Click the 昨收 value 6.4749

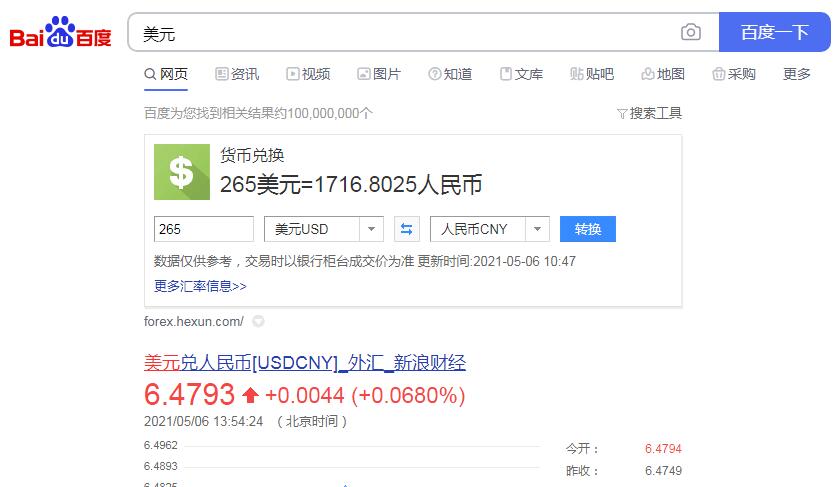coord(663,471)
